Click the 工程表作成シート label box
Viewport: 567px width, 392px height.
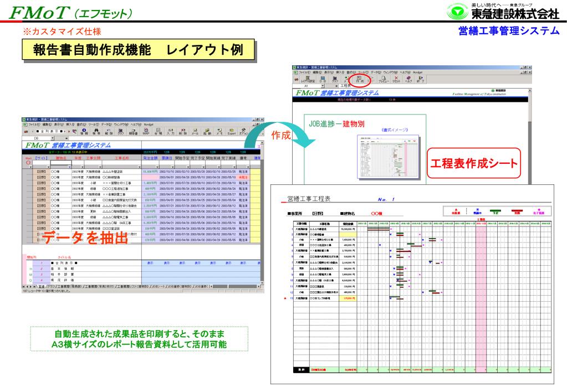(x=474, y=163)
